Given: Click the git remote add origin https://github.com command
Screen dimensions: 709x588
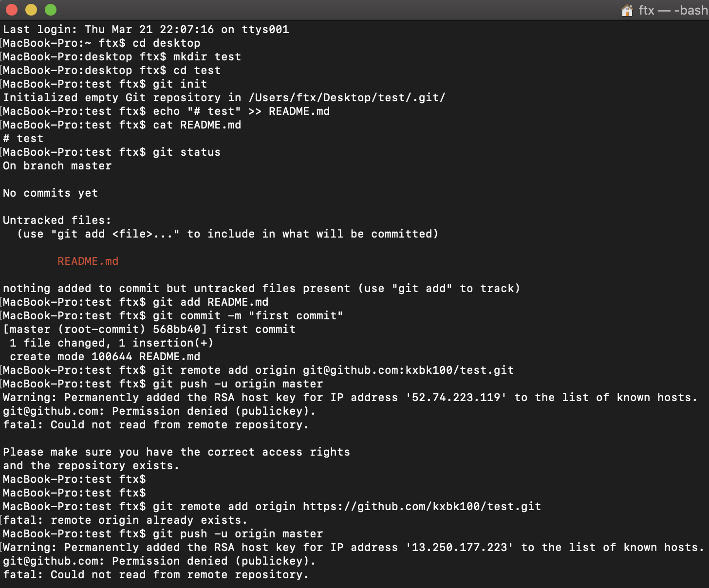Looking at the screenshot, I should (272, 507).
